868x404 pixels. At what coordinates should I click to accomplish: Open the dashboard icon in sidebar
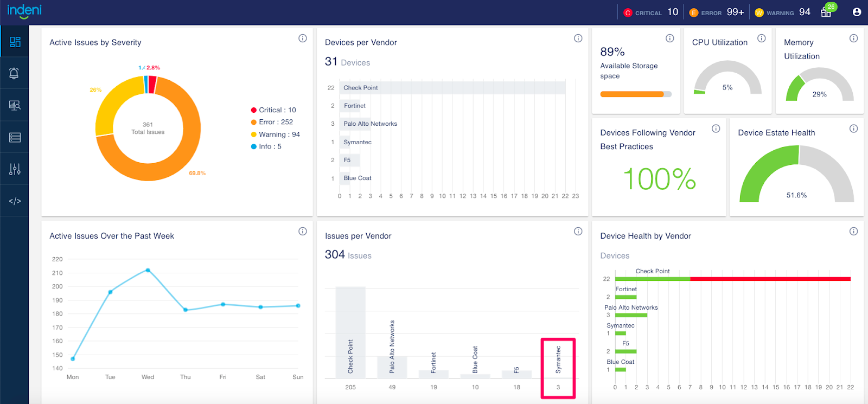click(15, 42)
